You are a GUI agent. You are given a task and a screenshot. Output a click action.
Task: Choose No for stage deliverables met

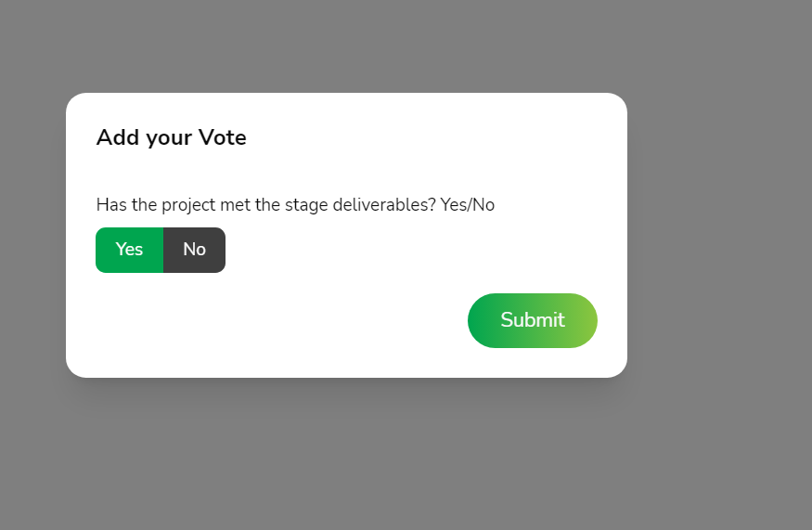coord(194,250)
